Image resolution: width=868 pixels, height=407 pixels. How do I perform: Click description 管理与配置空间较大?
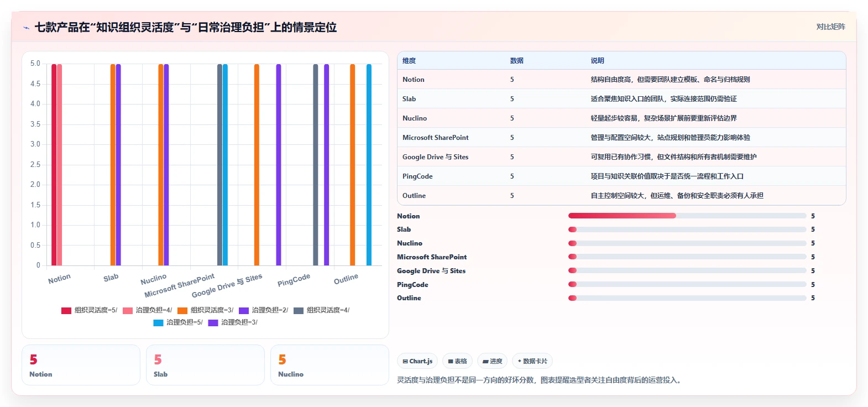coord(670,138)
